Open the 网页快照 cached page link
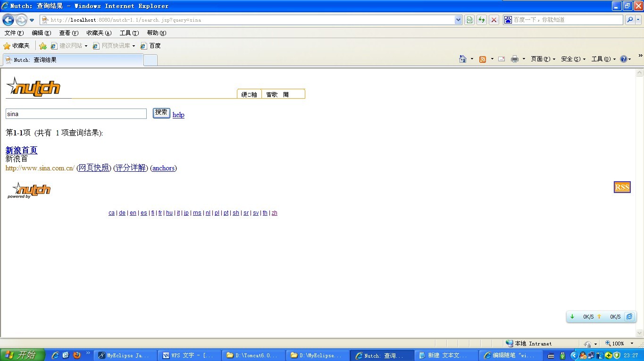Viewport: 644px width, 361px height. click(x=94, y=168)
